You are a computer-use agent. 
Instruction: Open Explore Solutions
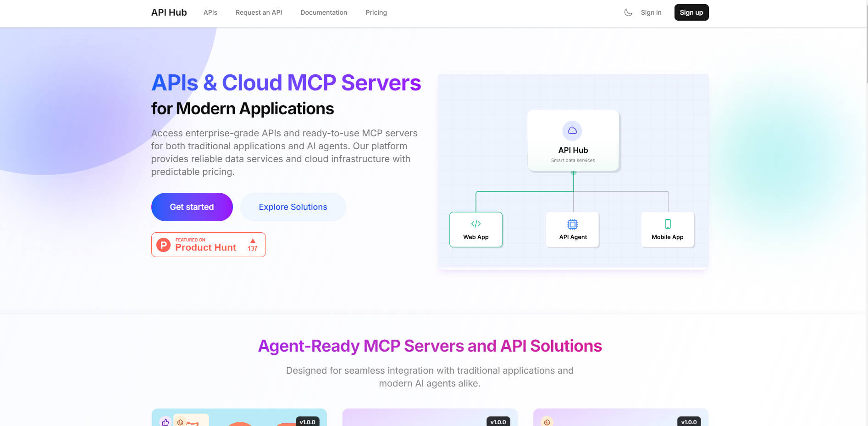[x=293, y=207]
